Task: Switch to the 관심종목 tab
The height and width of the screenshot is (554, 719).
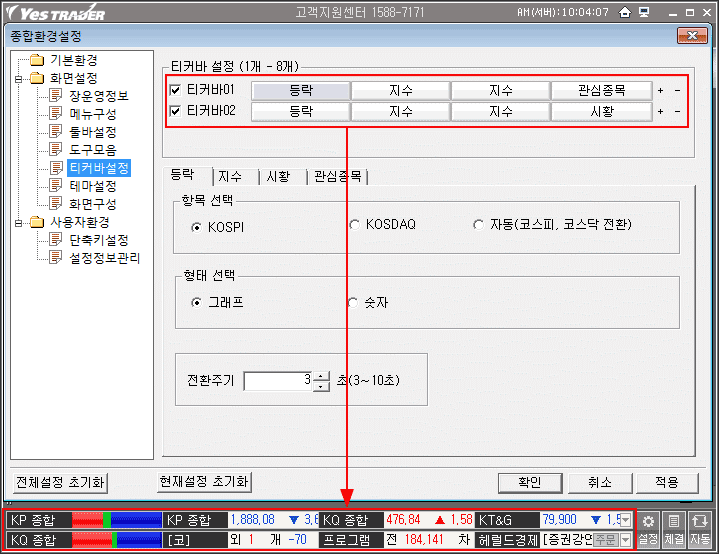Action: pyautogui.click(x=337, y=176)
